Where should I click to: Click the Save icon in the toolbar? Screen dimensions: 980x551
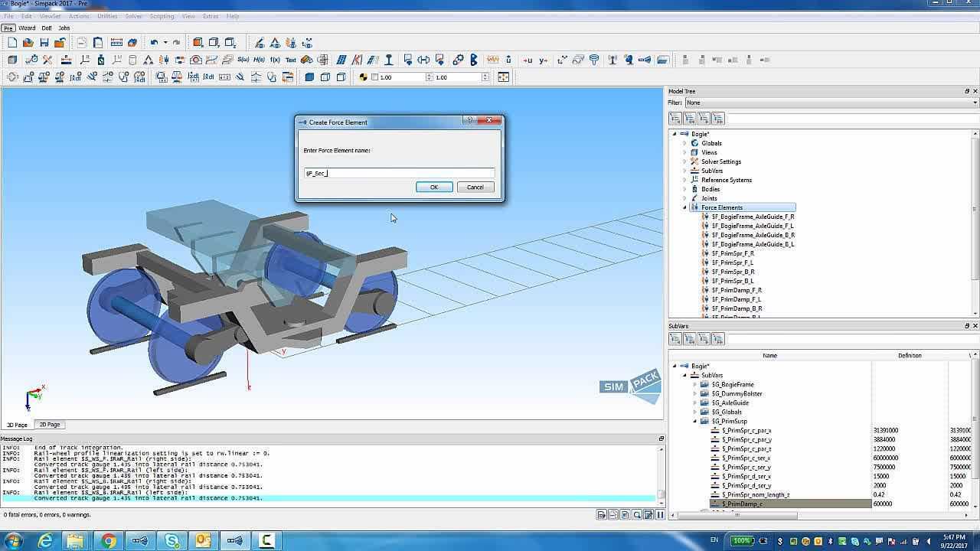point(44,43)
